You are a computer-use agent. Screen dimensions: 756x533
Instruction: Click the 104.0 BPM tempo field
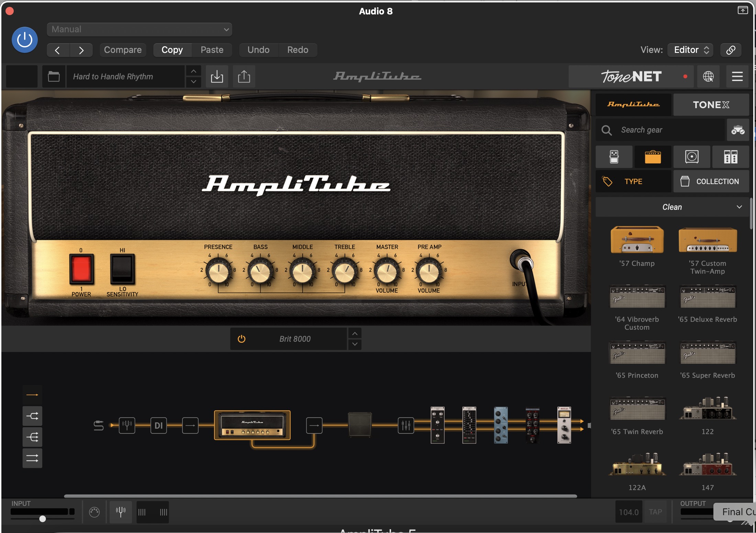pyautogui.click(x=629, y=512)
